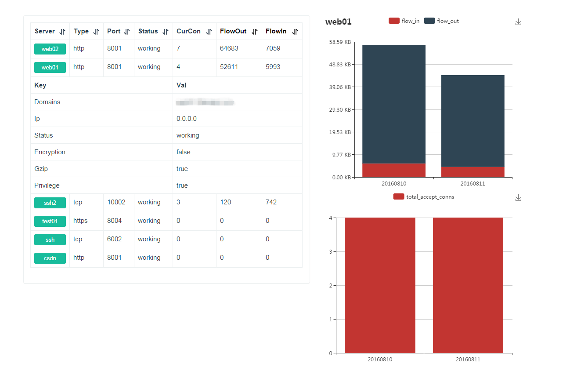
Task: Open the test01 server entry
Action: pyautogui.click(x=50, y=221)
